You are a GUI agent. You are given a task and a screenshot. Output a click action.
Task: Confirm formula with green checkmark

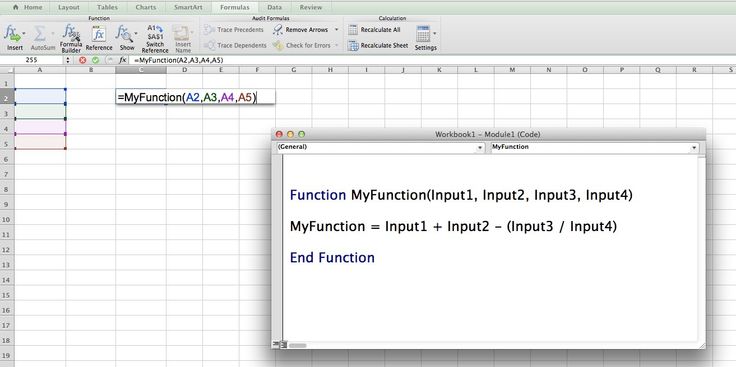click(x=95, y=60)
